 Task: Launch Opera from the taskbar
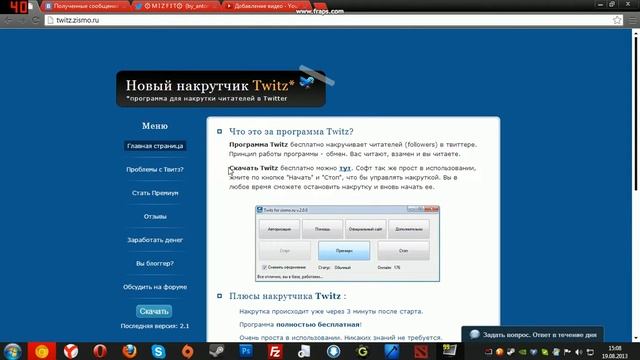tap(100, 351)
